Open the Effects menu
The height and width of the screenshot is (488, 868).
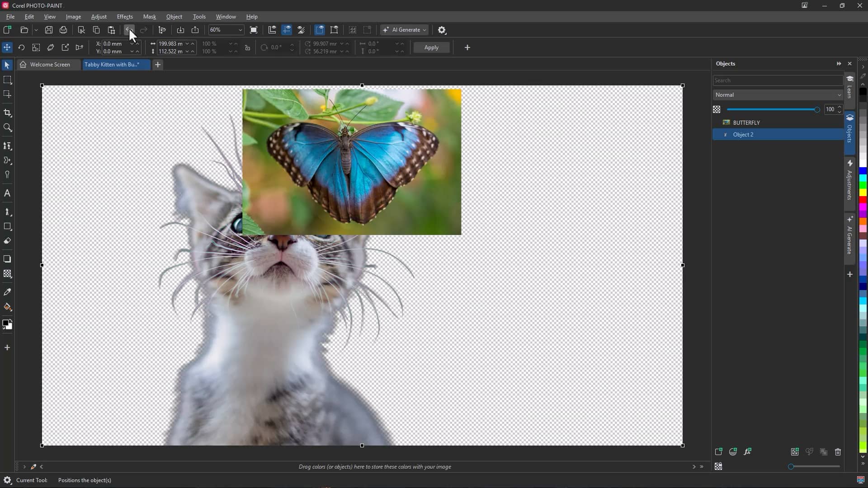pyautogui.click(x=125, y=17)
